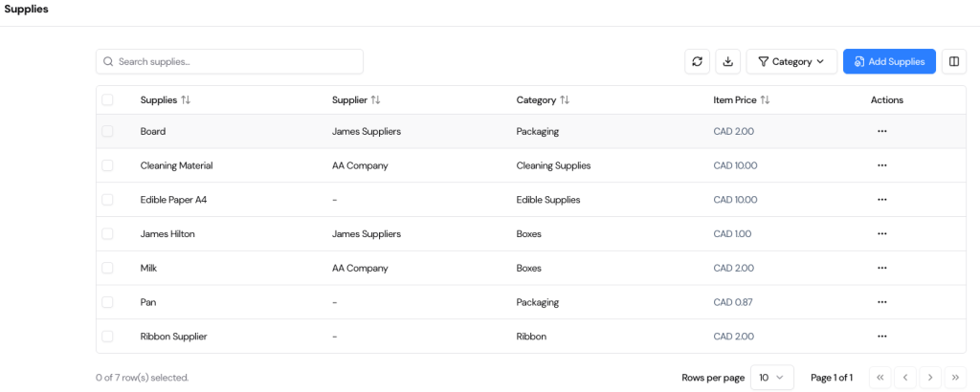Open actions menu for Milk row

coord(881,269)
